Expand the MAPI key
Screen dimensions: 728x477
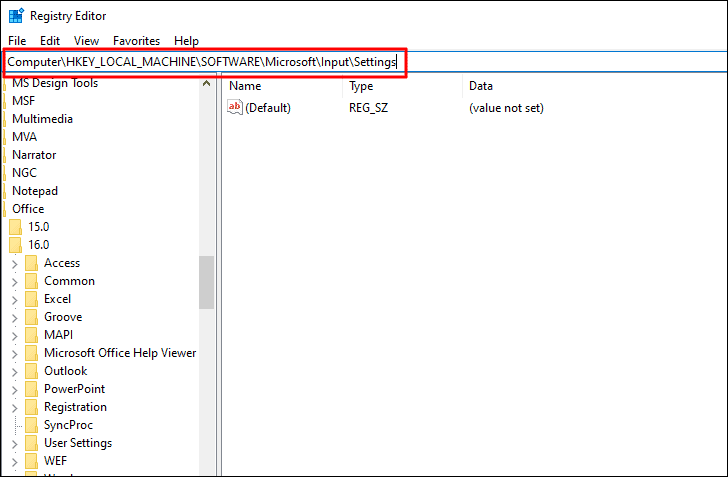[14, 336]
